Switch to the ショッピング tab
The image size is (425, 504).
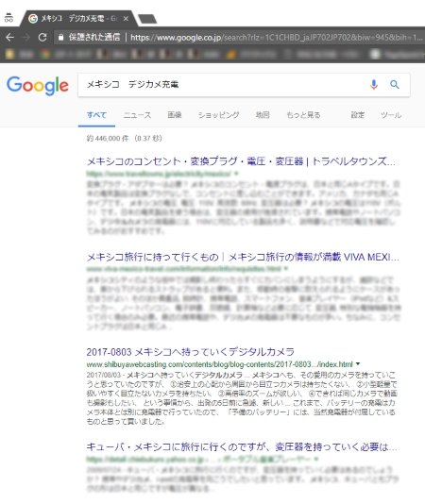coord(218,115)
